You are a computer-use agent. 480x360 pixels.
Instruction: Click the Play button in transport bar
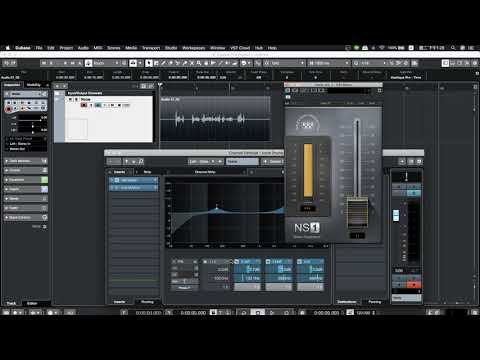point(272,313)
